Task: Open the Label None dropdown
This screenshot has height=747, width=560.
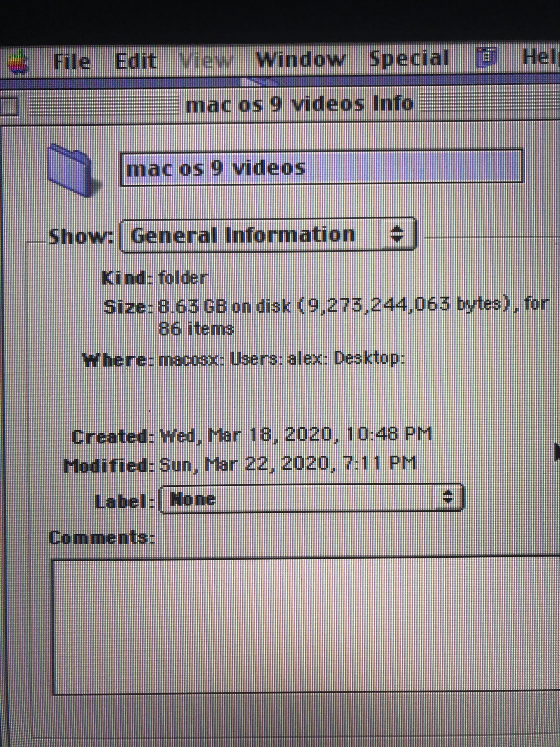Action: (311, 498)
